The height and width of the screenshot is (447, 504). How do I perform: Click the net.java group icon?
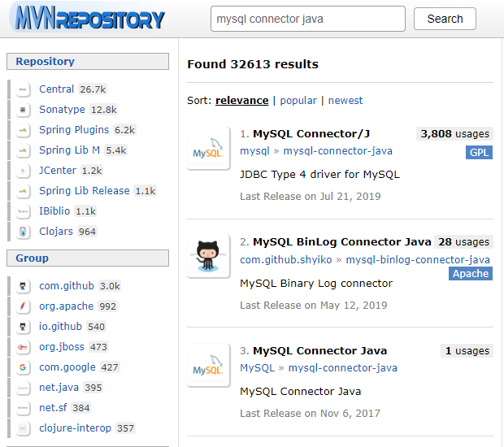click(x=23, y=388)
